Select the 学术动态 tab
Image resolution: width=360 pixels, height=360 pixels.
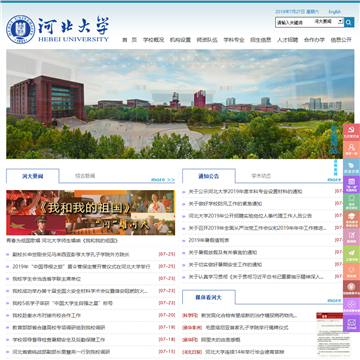tap(261, 176)
